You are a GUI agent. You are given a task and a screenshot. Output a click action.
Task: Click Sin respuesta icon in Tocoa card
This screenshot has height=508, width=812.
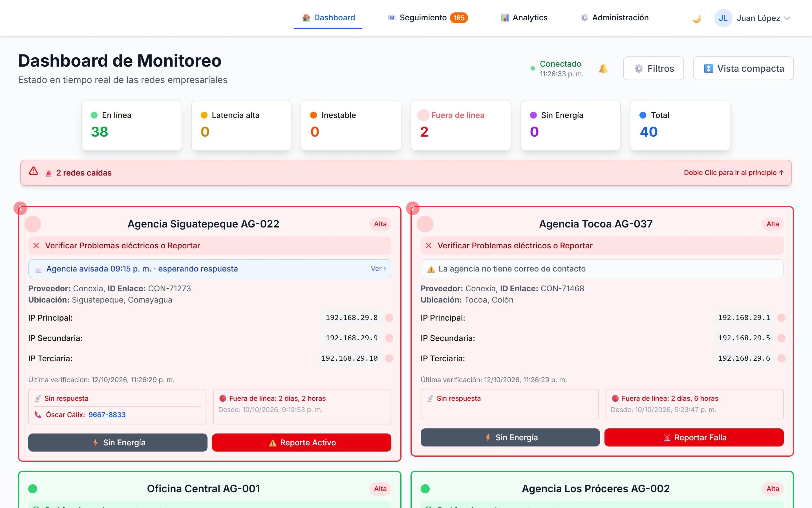(x=431, y=398)
